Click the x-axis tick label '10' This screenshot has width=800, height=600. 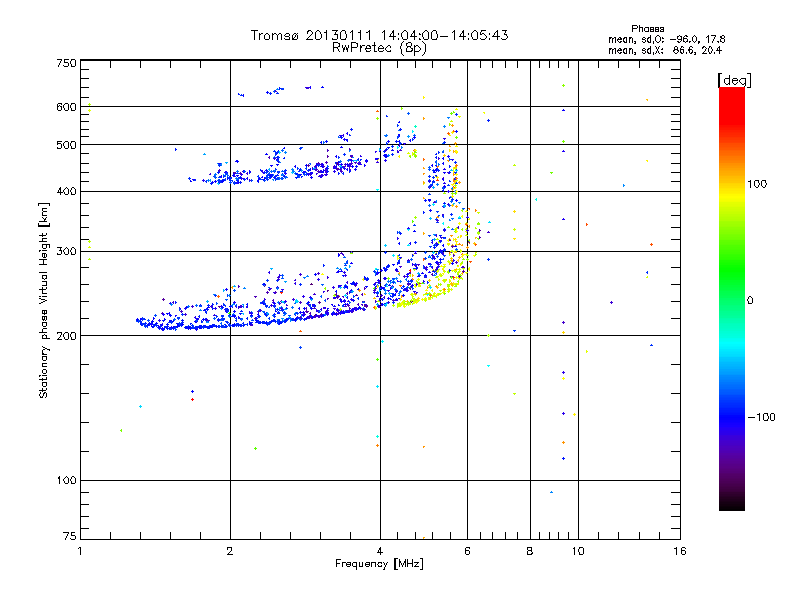tap(578, 551)
